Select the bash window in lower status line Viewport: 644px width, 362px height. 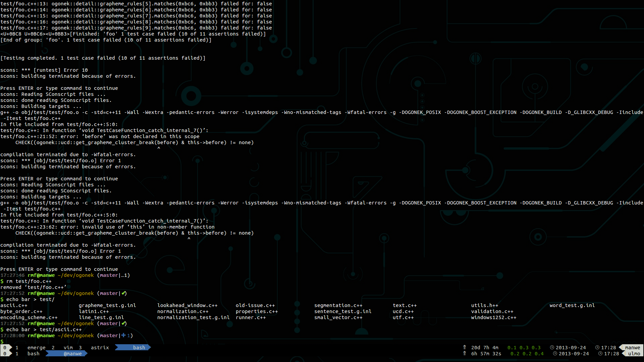tap(33, 354)
